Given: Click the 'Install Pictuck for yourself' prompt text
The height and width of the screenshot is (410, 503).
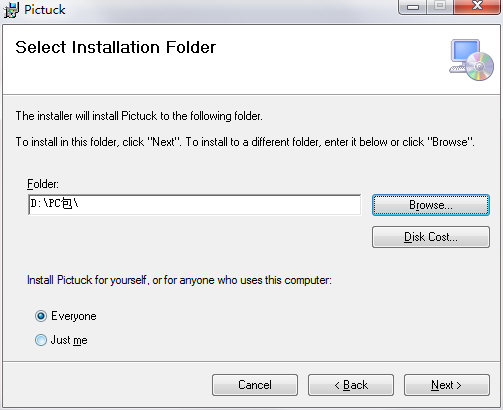Looking at the screenshot, I should click(179, 280).
